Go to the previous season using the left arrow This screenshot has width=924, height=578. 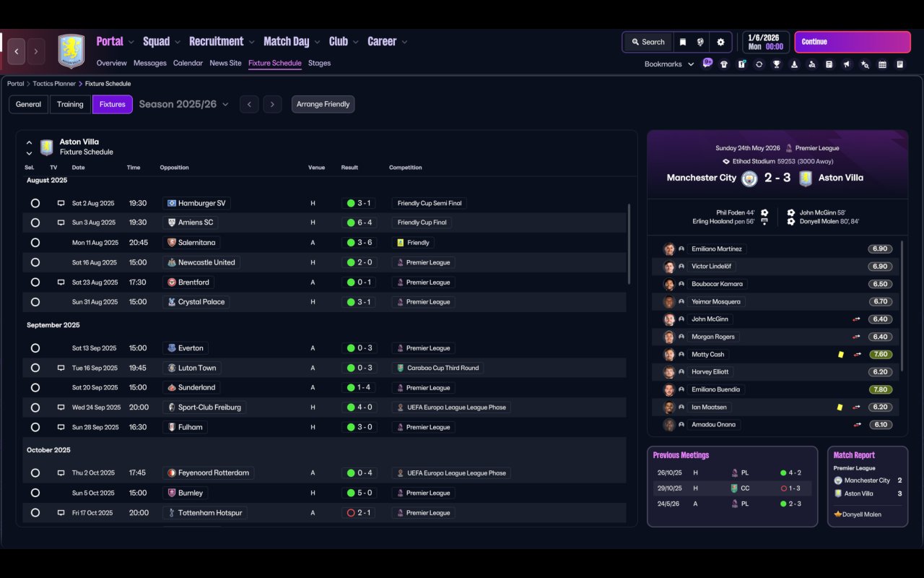click(249, 104)
